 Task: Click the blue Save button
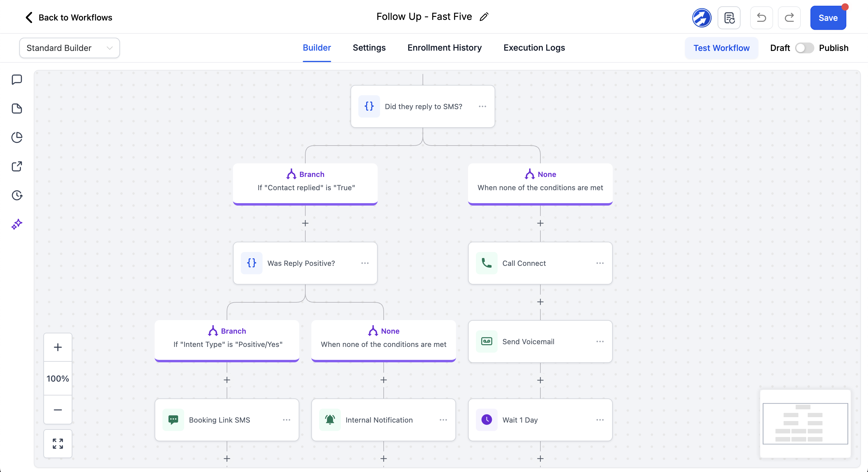pyautogui.click(x=828, y=18)
